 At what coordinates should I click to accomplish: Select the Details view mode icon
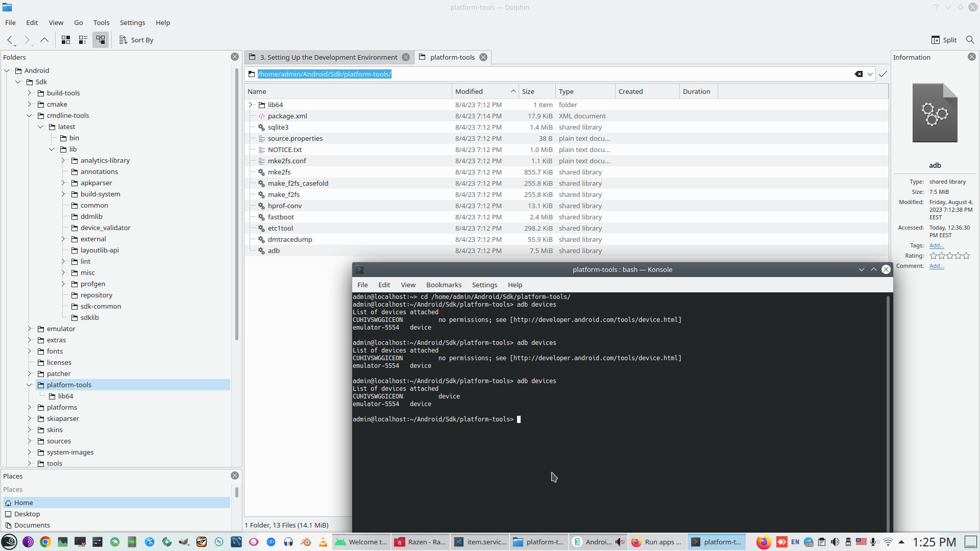click(101, 40)
